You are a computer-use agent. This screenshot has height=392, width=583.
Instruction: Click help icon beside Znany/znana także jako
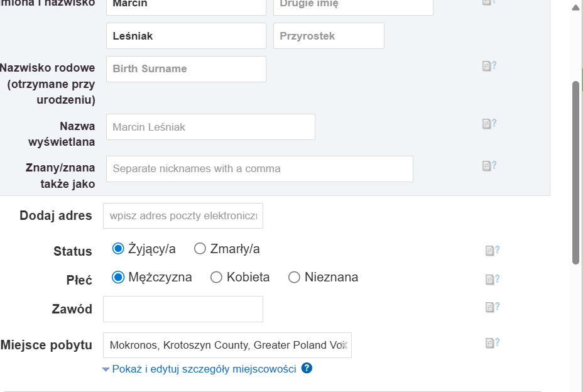tap(489, 166)
